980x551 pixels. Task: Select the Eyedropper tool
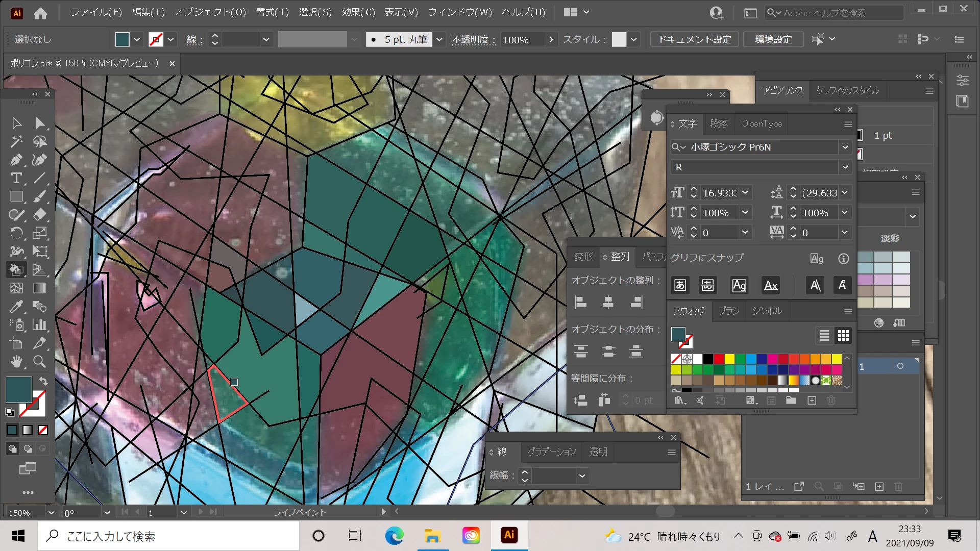[16, 307]
